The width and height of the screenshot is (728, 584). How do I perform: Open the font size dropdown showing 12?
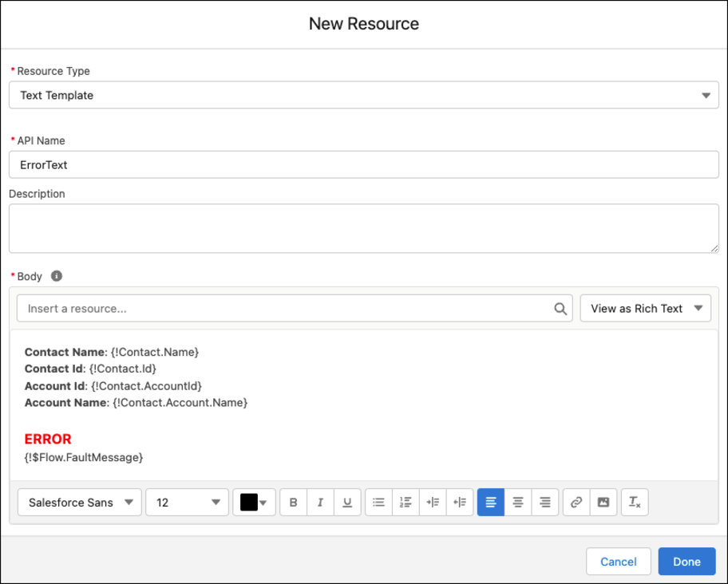point(187,502)
